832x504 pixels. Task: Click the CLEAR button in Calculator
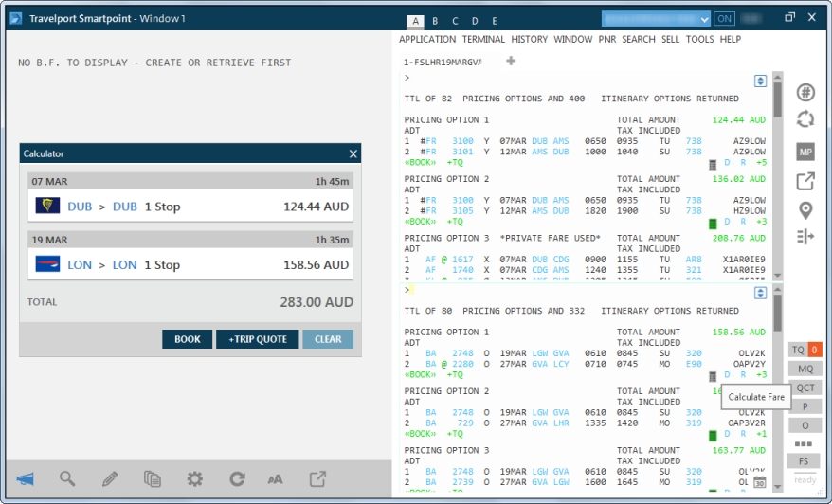coord(328,339)
